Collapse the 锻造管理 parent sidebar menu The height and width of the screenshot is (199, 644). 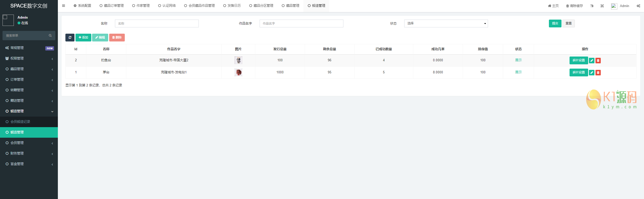29,111
